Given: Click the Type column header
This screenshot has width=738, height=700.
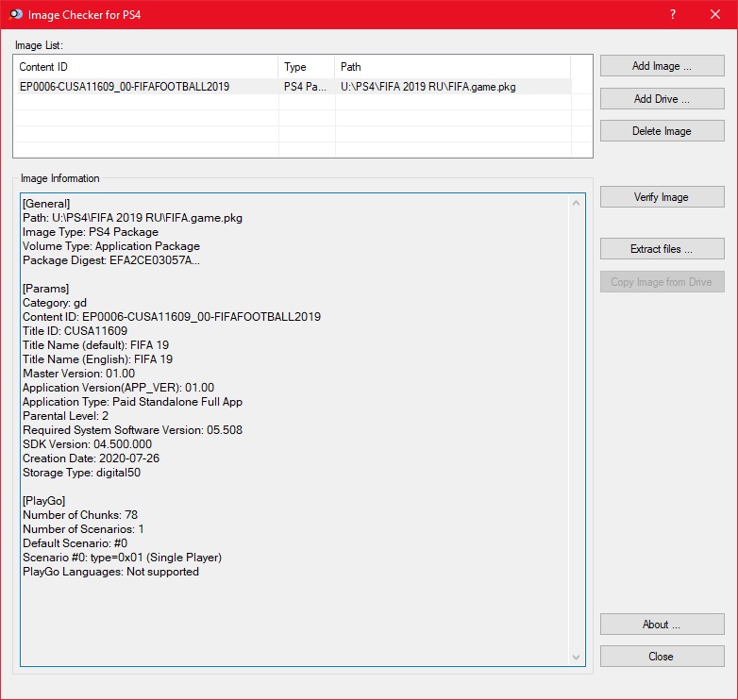Looking at the screenshot, I should tap(307, 67).
